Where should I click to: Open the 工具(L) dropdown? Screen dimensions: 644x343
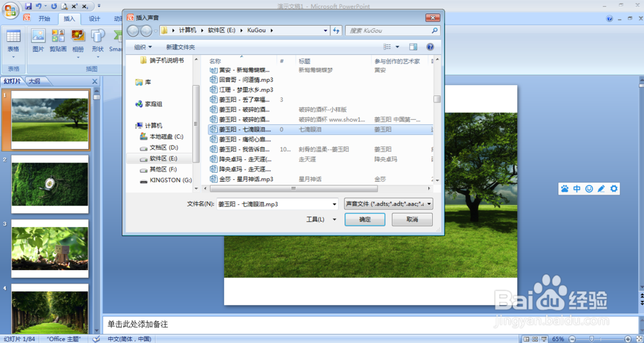point(321,219)
